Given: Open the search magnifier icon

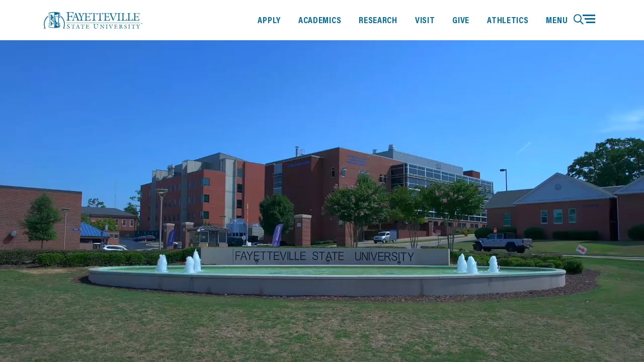Looking at the screenshot, I should click(578, 20).
